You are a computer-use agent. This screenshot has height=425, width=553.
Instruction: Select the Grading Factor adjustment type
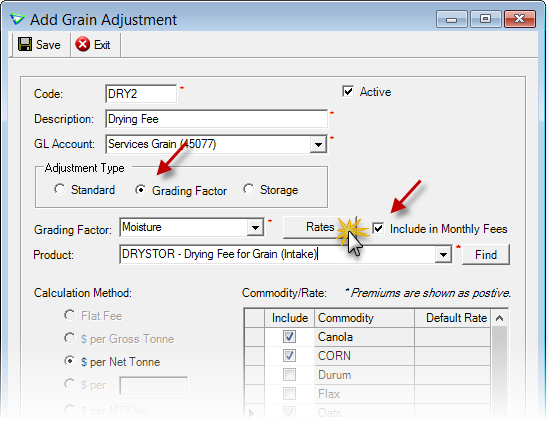(140, 190)
